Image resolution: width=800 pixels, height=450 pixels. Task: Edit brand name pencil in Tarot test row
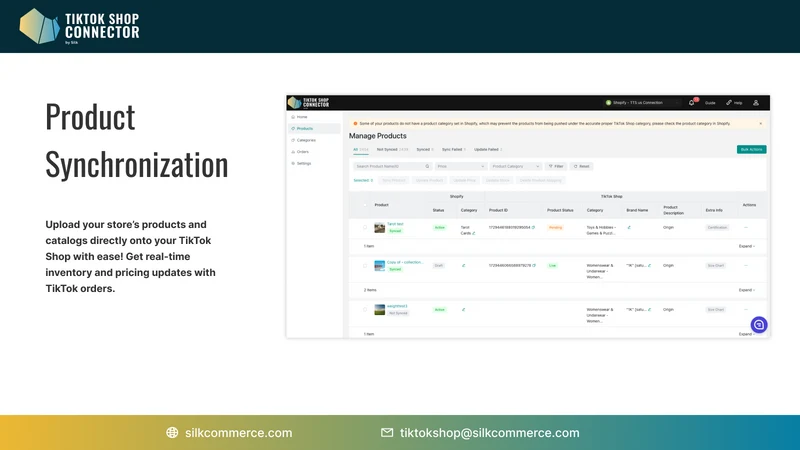click(629, 228)
